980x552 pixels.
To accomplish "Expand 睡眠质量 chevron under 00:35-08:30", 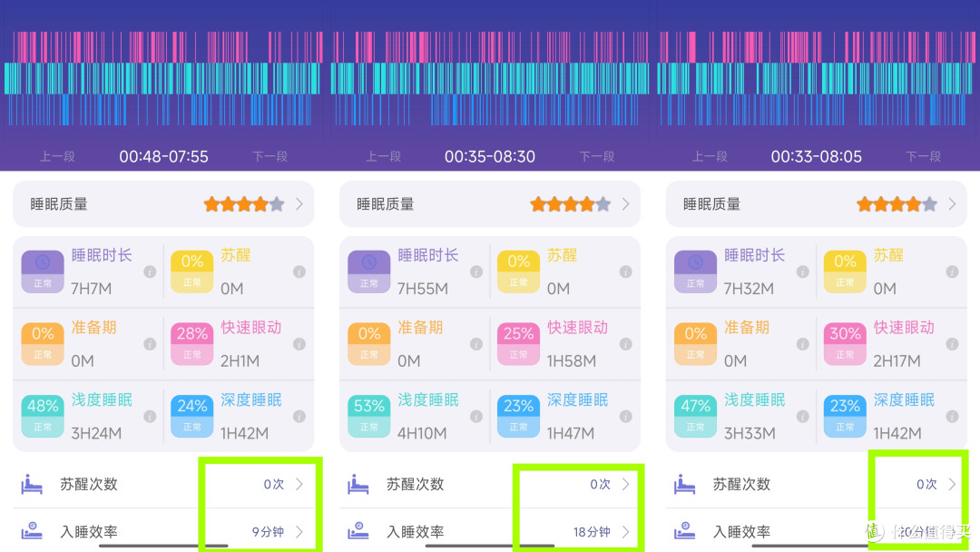I will (625, 204).
